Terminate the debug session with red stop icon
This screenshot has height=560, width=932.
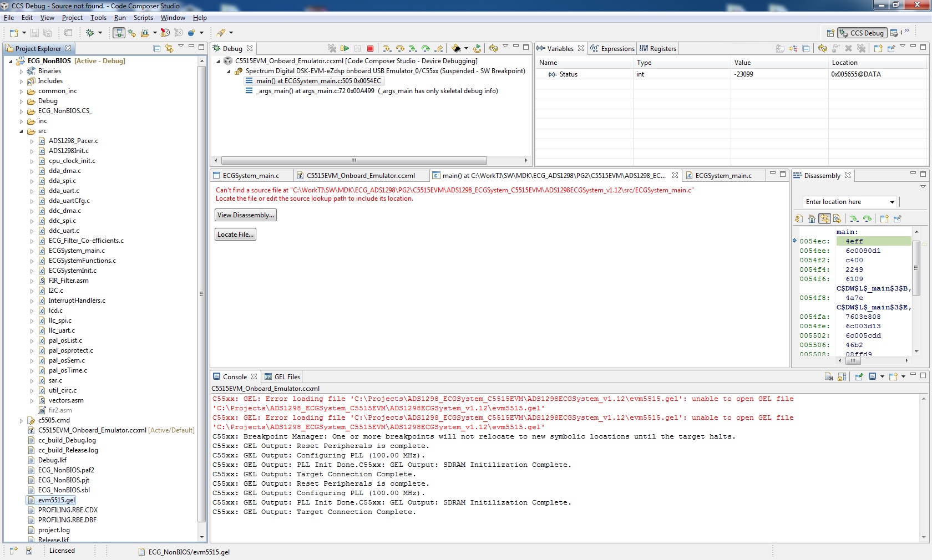tap(370, 49)
